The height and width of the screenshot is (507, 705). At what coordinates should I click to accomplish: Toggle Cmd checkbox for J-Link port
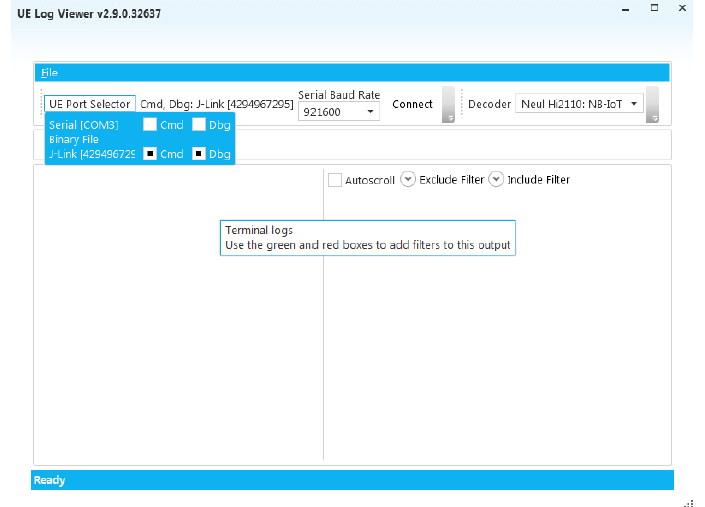coord(150,154)
